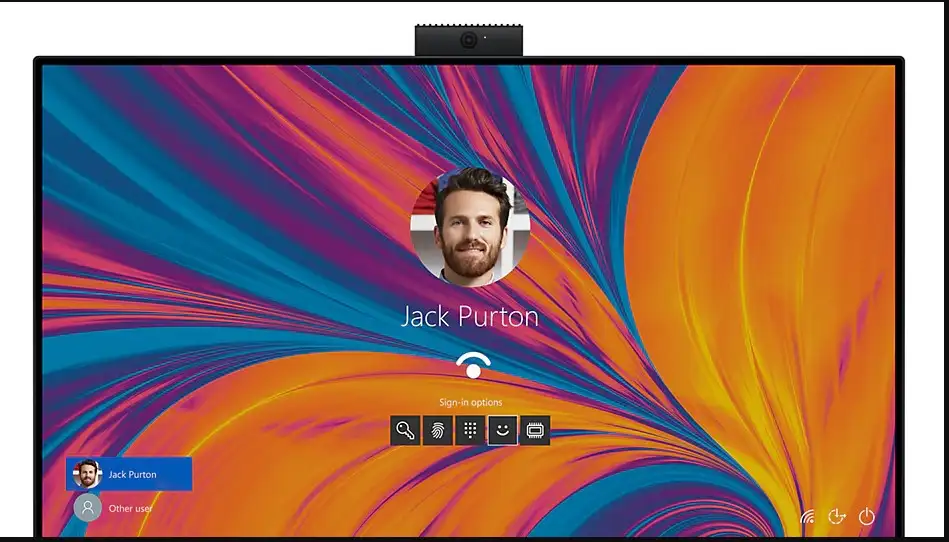Open the network Wi-Fi icon
The image size is (949, 542).
(807, 517)
